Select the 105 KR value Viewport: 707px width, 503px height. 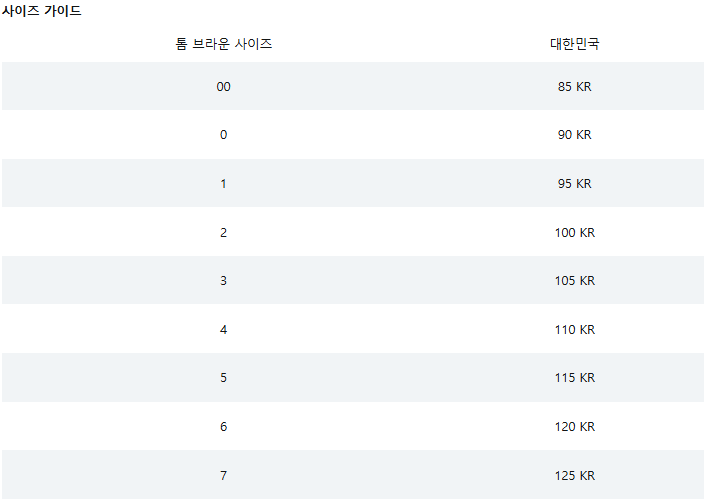[575, 281]
